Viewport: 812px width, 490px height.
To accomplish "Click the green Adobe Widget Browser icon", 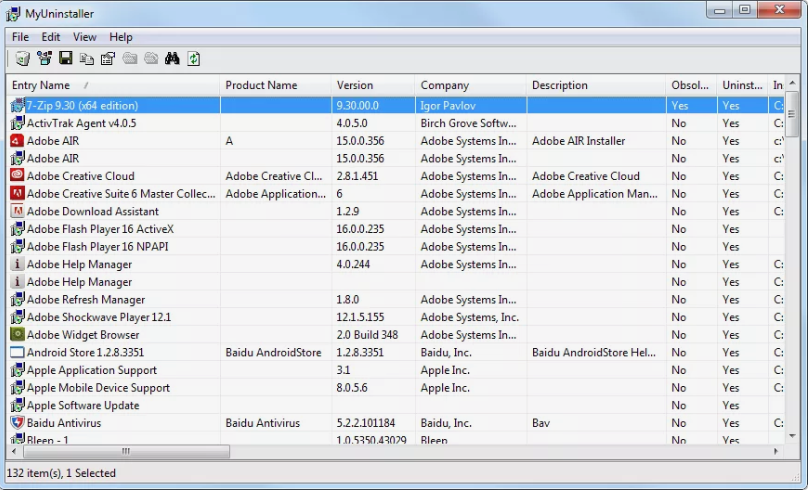I will [17, 335].
